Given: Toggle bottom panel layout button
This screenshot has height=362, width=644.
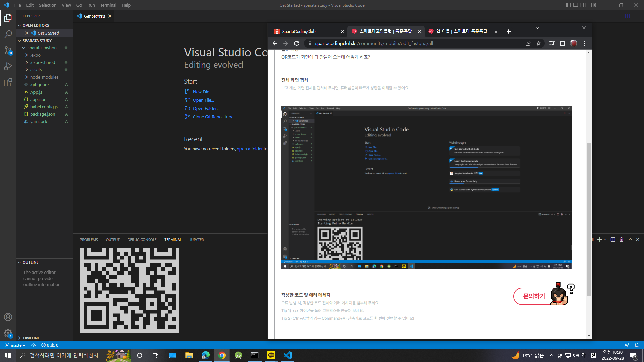Looking at the screenshot, I should coord(576,5).
